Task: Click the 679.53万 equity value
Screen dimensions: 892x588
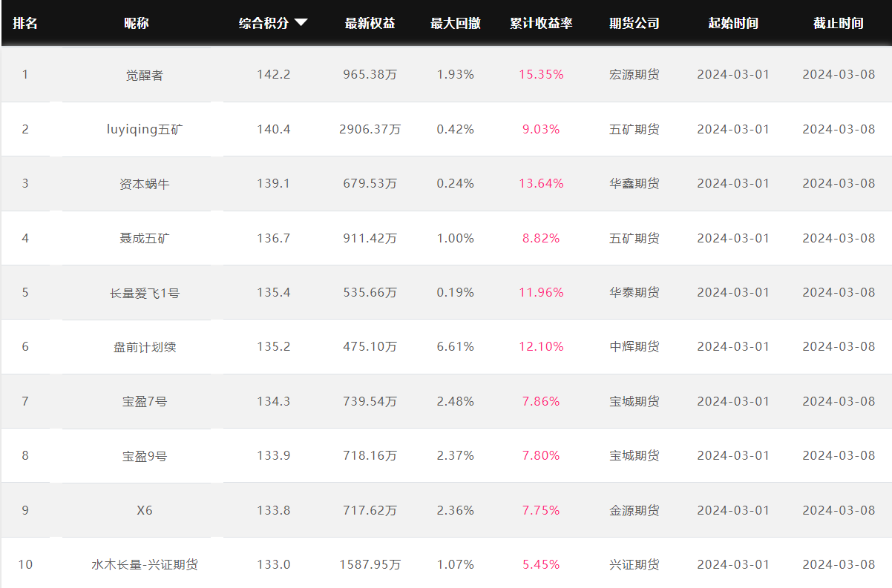Action: click(x=370, y=183)
